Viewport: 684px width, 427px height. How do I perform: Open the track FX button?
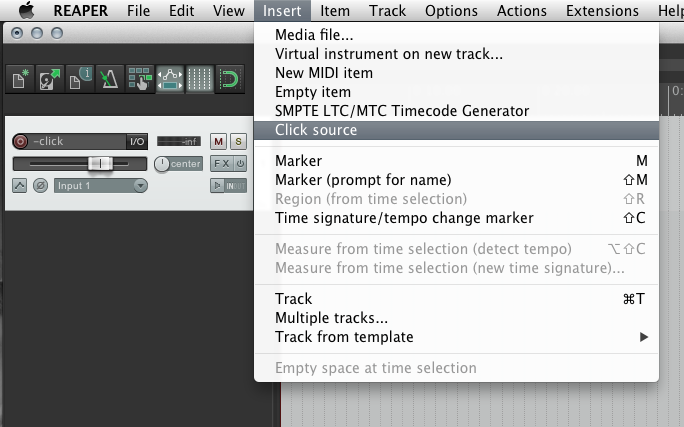pyautogui.click(x=222, y=164)
